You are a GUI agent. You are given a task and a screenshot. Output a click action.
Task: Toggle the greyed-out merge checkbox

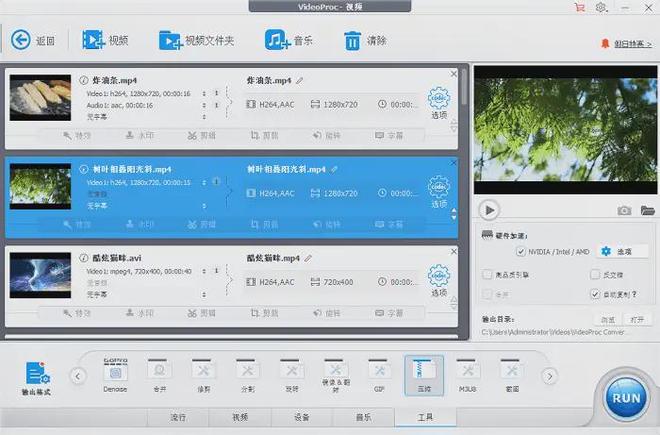pyautogui.click(x=487, y=294)
